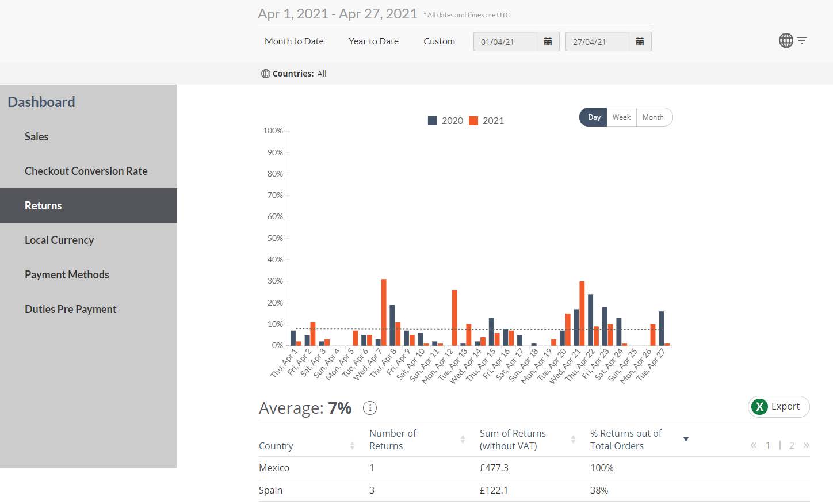Open Checkout Conversion Rate section
The width and height of the screenshot is (833, 504).
pyautogui.click(x=89, y=171)
